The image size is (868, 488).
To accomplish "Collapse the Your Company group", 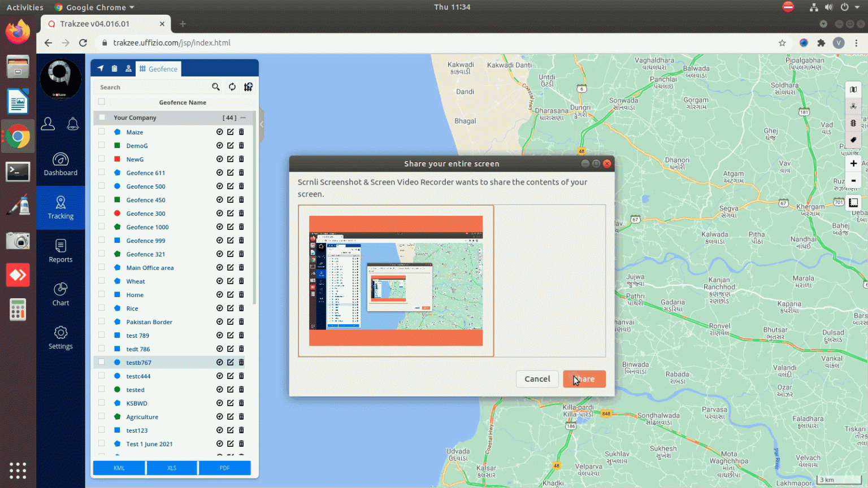I will (244, 117).
